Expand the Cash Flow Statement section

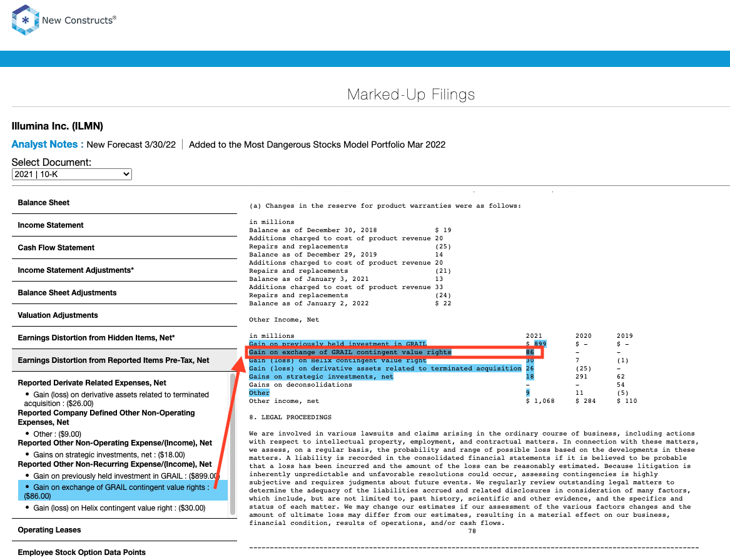(124, 248)
